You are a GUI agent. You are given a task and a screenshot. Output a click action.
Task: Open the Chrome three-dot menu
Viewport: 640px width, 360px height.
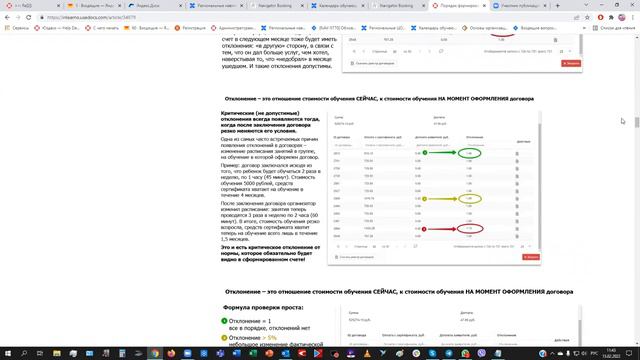coord(633,18)
